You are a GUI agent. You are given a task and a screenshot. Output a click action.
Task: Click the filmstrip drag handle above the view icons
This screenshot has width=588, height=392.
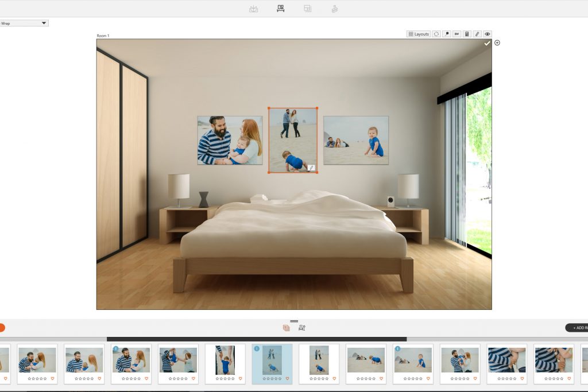pos(294,321)
